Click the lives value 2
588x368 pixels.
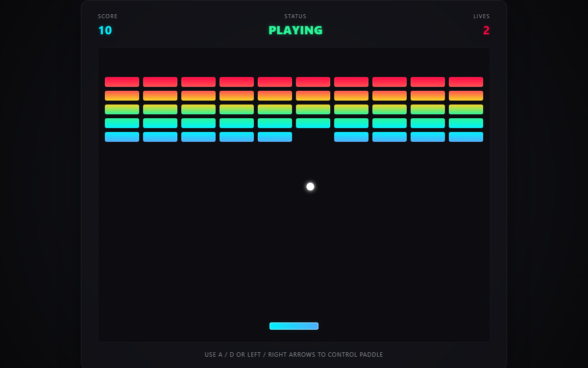pyautogui.click(x=486, y=30)
